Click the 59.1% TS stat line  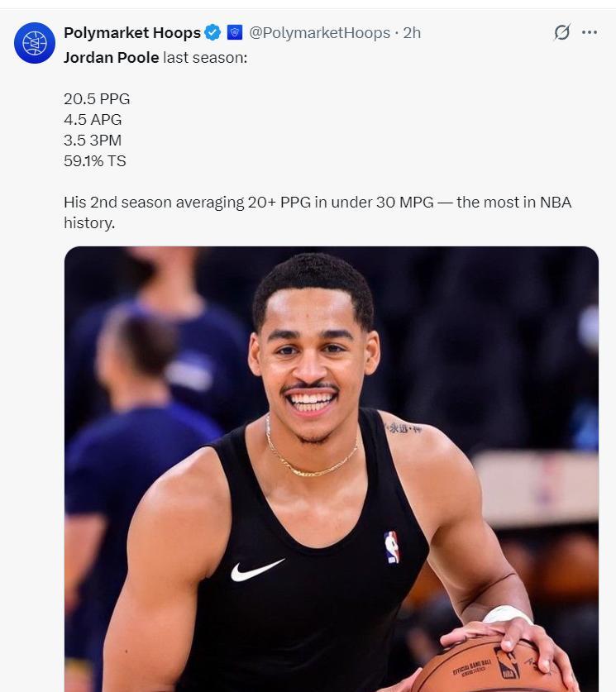pyautogui.click(x=95, y=161)
